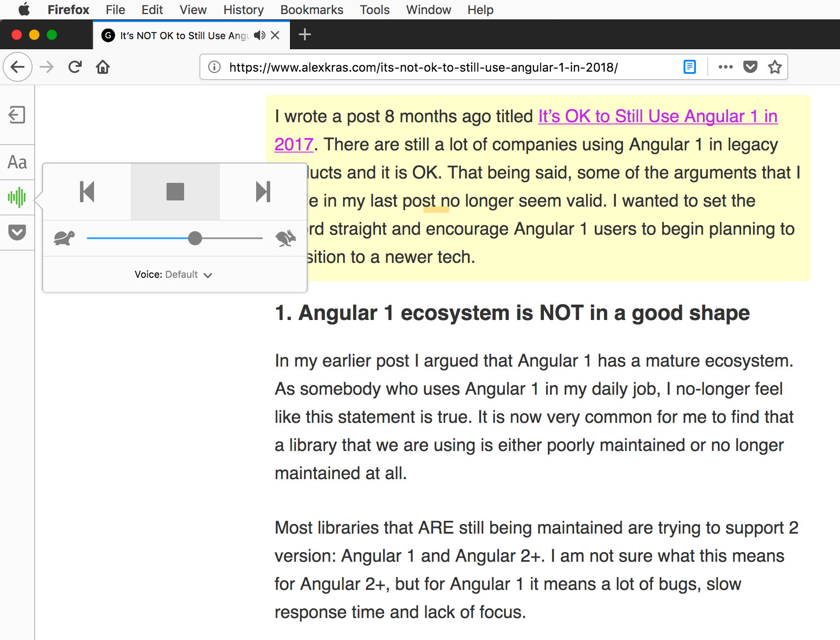Go to the Firefox home page
The height and width of the screenshot is (640, 840).
coord(103,67)
